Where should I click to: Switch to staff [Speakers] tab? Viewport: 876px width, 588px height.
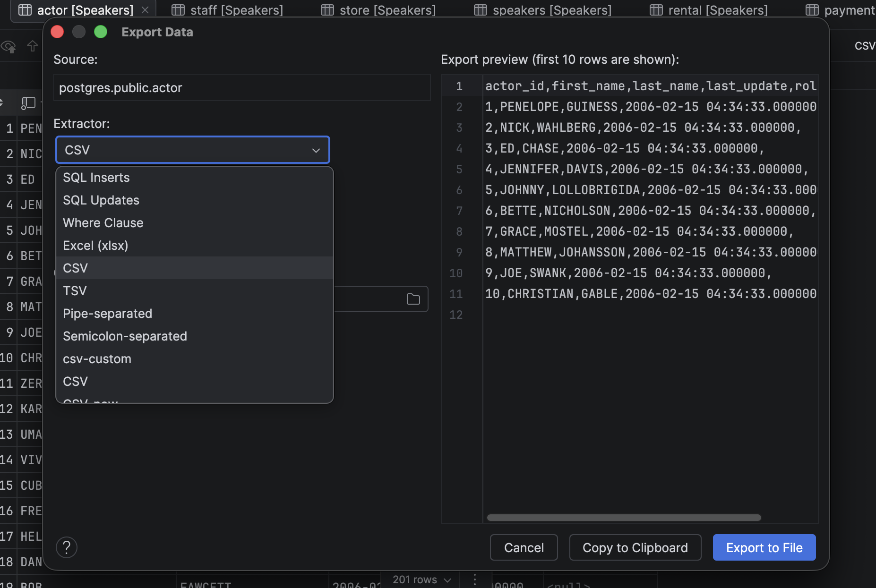click(x=227, y=10)
